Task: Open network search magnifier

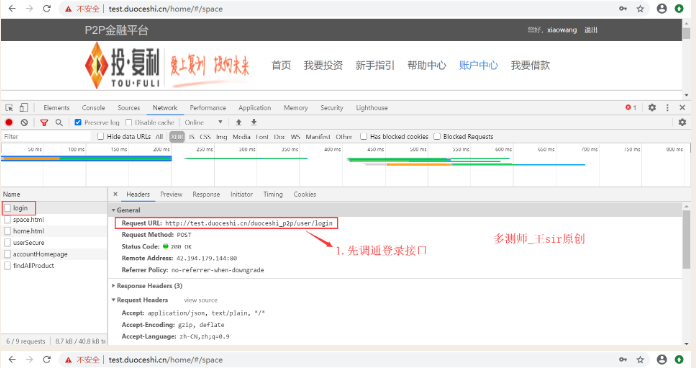Action: [59, 122]
